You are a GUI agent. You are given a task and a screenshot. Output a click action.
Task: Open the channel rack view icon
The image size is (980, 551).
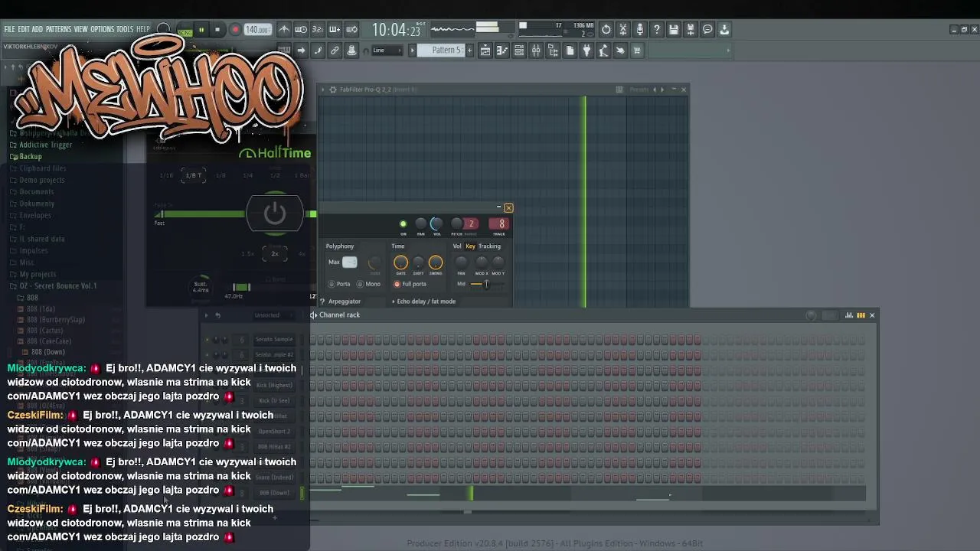click(519, 51)
